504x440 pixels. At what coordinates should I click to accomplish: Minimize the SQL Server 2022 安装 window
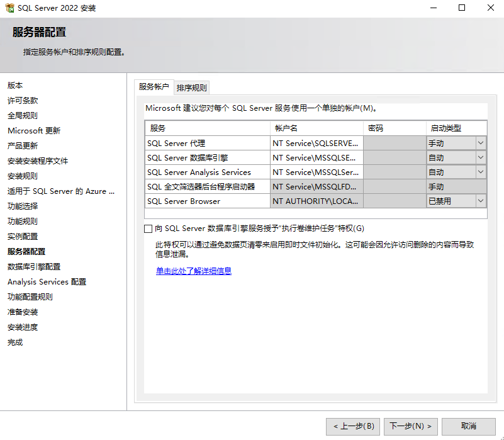tap(434, 8)
